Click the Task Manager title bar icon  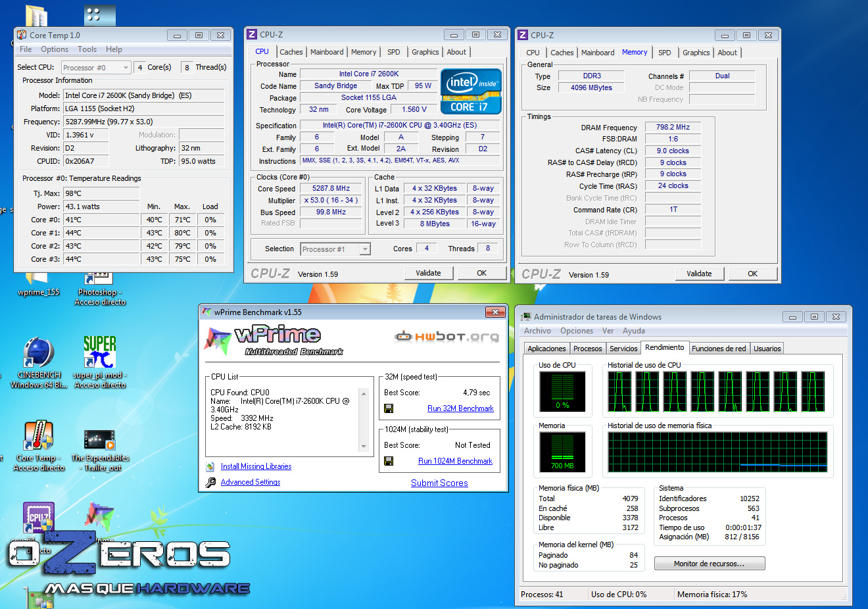click(525, 316)
